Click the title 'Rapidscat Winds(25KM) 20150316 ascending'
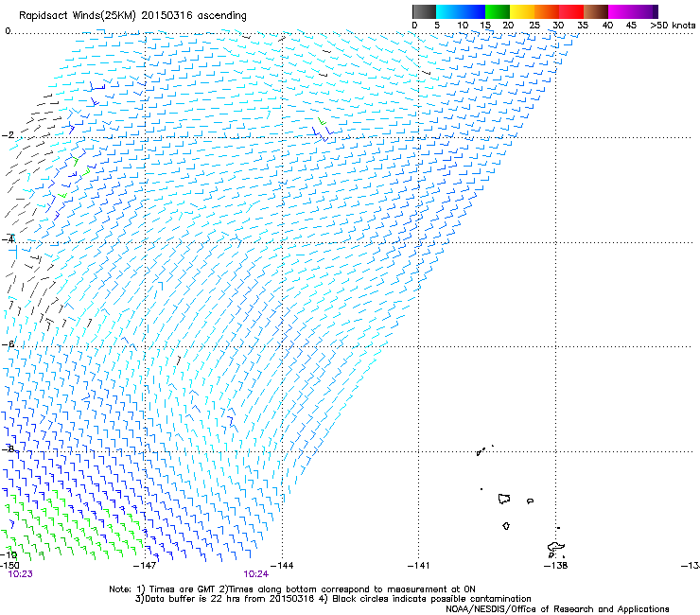 pos(132,16)
